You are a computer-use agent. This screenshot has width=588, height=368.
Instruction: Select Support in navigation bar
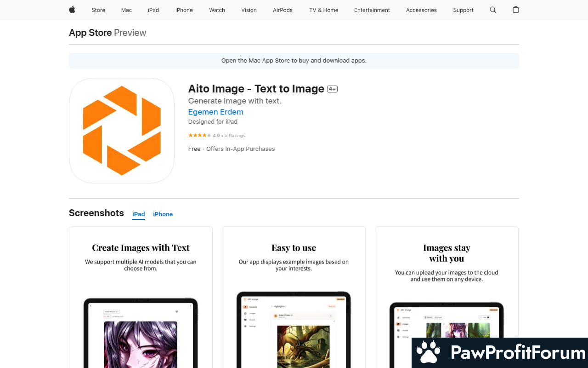tap(463, 10)
